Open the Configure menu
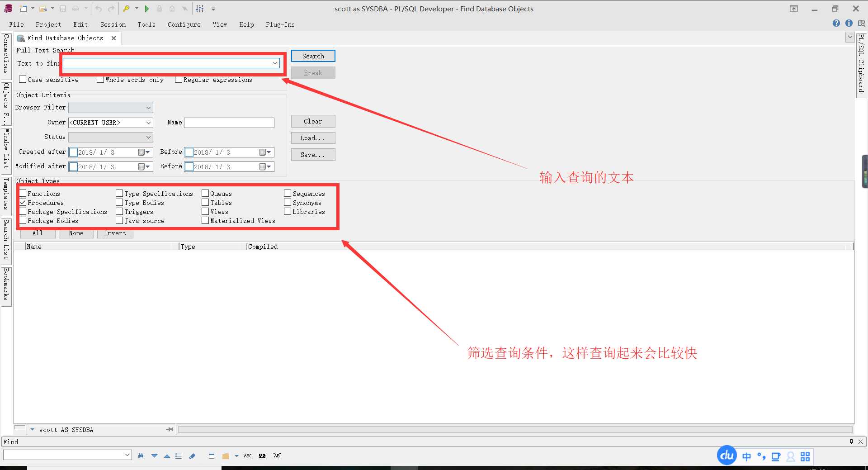868x470 pixels. (x=184, y=24)
